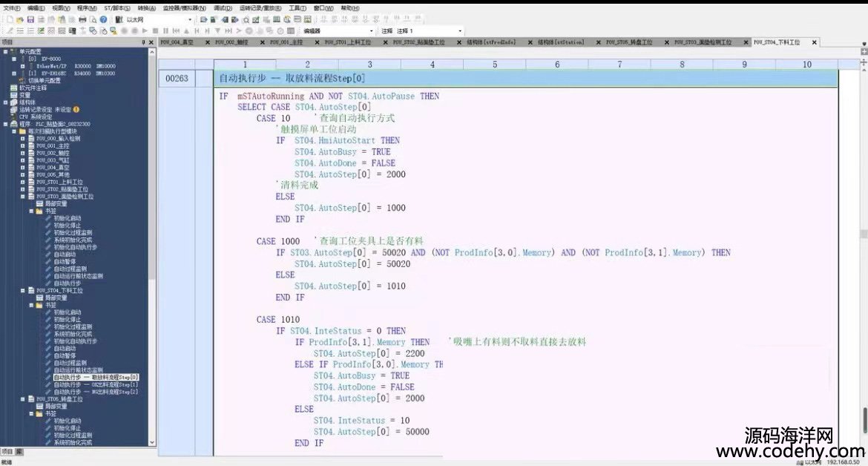The width and height of the screenshot is (868, 466).
Task: Click the 自动执行步 -- 取放料流程Step[0] header bar
Action: pos(526,78)
